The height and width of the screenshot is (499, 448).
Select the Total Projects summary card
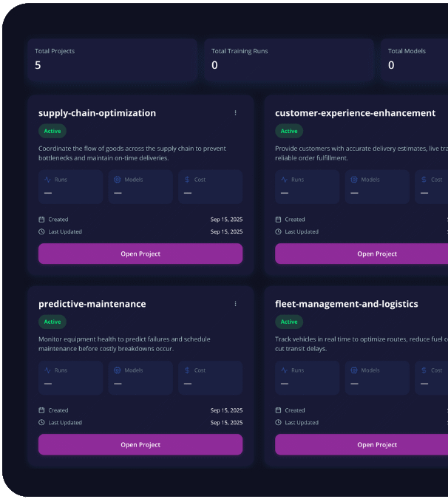(112, 59)
